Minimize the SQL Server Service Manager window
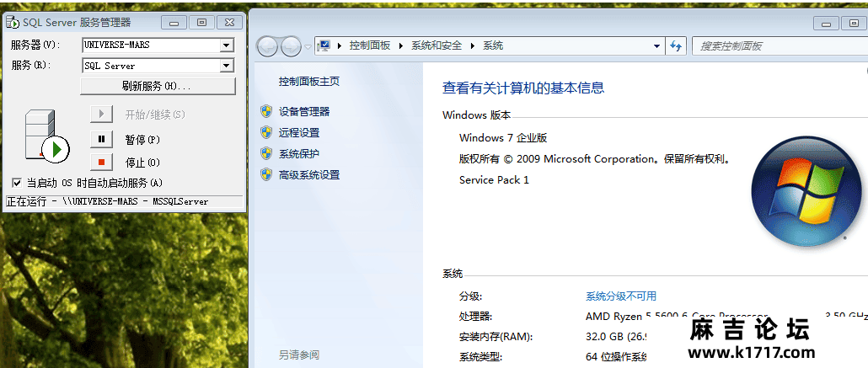The height and width of the screenshot is (368, 868). click(174, 23)
